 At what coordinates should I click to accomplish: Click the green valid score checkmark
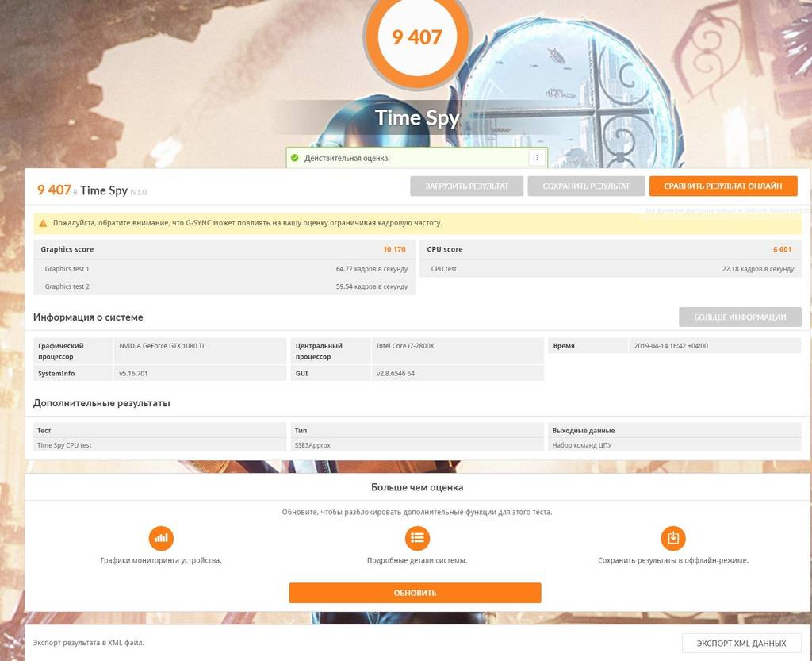[295, 158]
